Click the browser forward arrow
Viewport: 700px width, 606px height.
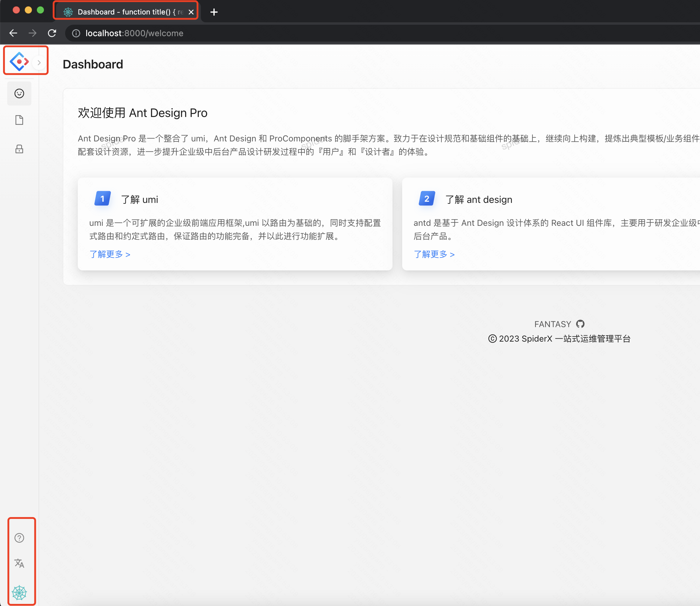(x=33, y=33)
